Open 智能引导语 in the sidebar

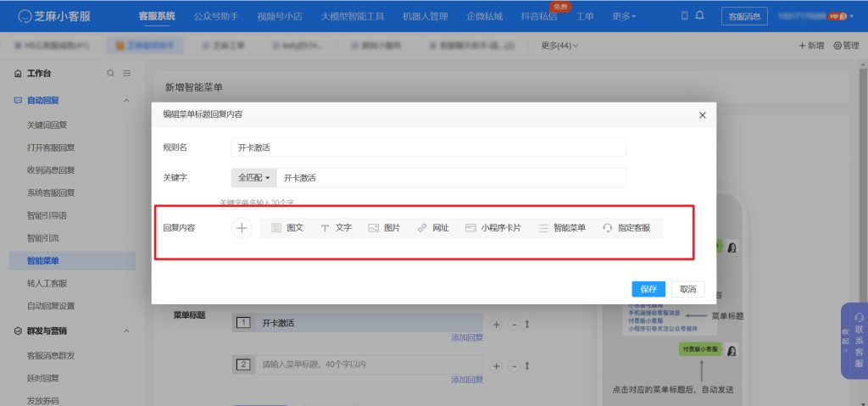pos(47,215)
